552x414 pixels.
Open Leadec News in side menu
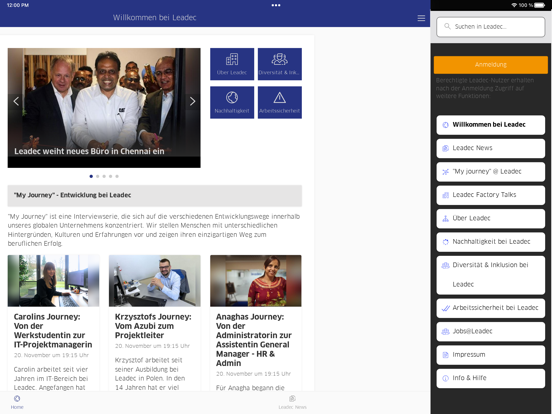click(x=491, y=148)
